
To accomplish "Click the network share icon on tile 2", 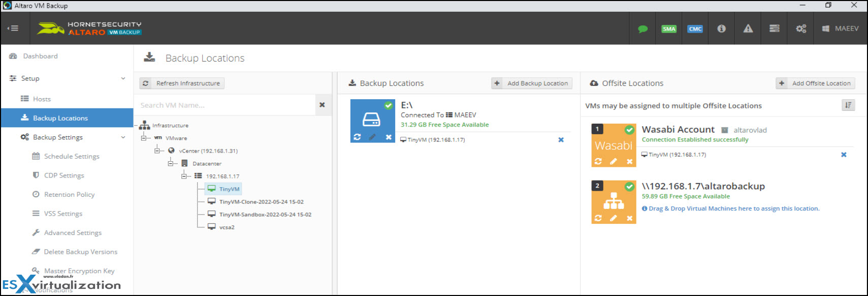I will (x=614, y=201).
